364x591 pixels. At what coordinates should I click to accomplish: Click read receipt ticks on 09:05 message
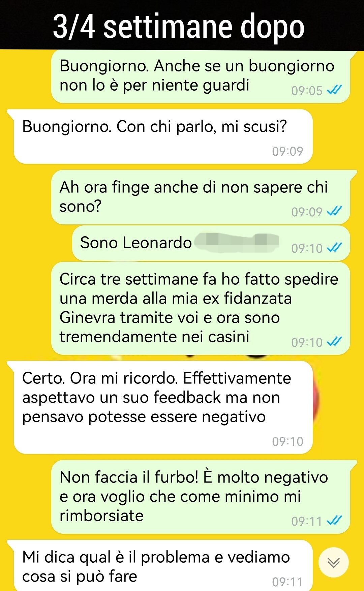coord(335,90)
